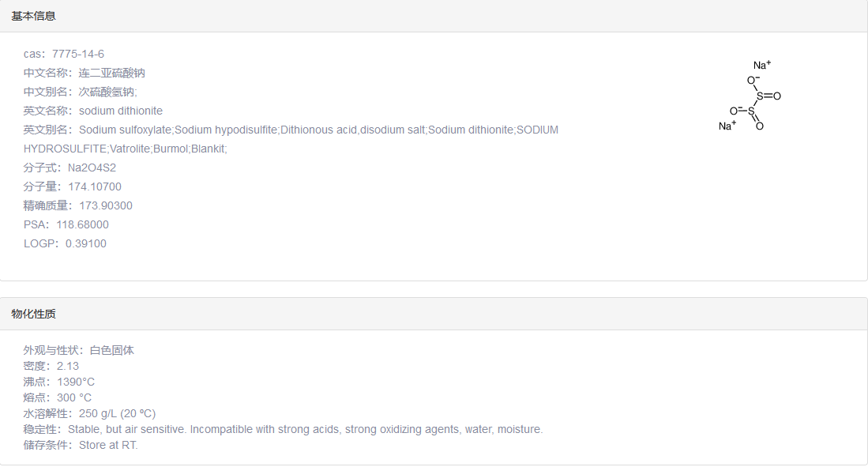Viewport: 868px width, 467px height.
Task: Click the molecular formula Na2O4S2
Action: (92, 168)
